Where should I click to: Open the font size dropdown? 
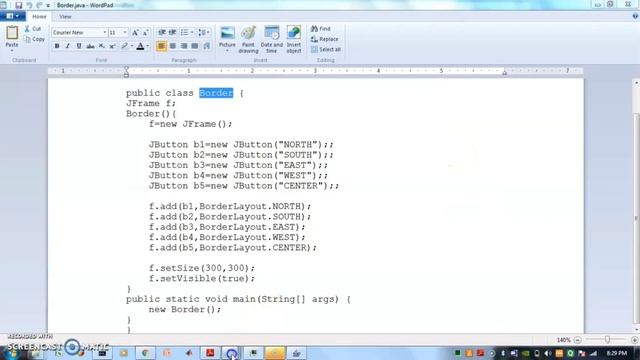[x=125, y=32]
